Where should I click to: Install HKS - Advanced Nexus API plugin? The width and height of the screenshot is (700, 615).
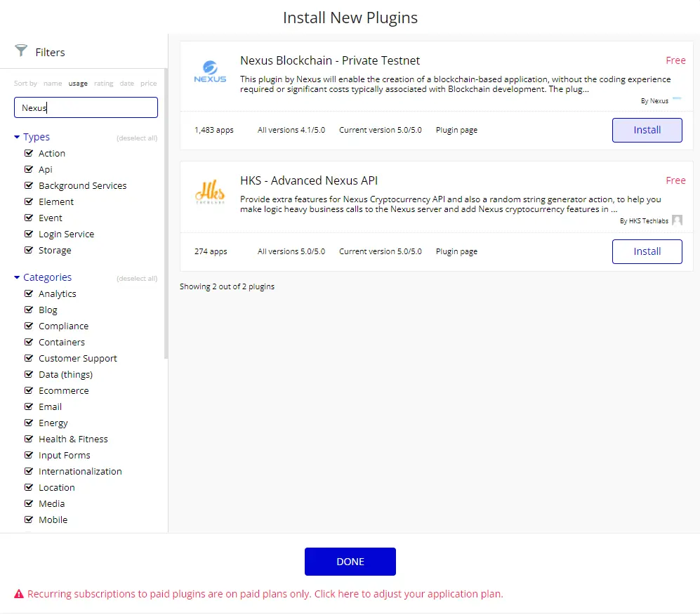point(647,251)
